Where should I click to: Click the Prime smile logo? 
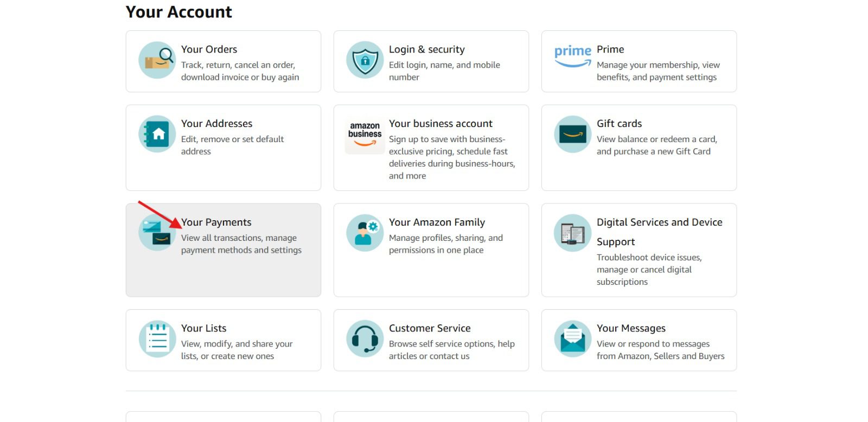(572, 54)
